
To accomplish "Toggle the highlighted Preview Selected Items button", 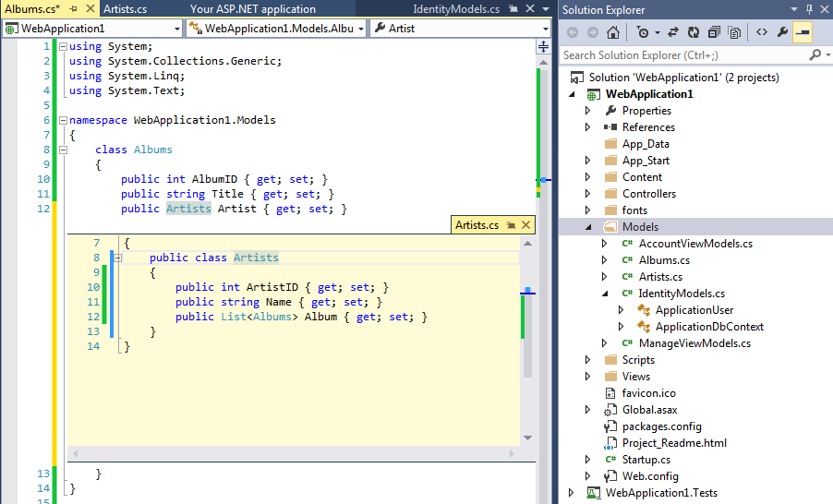I will point(803,32).
